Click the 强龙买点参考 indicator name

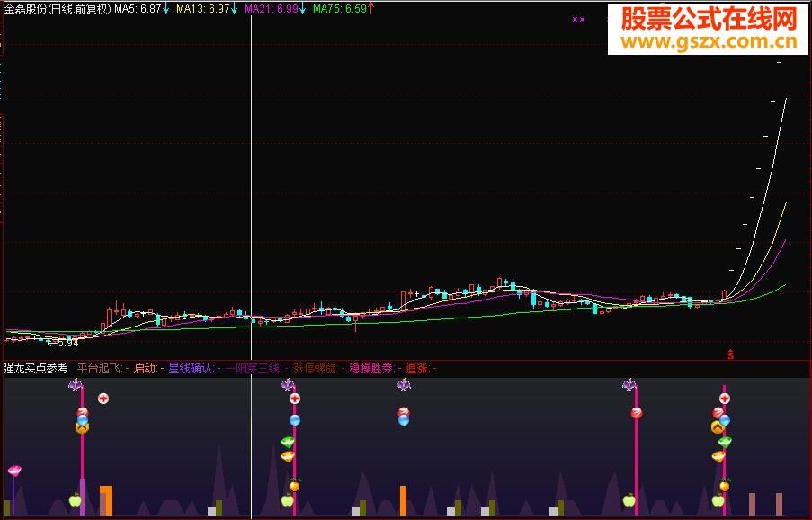coord(35,368)
